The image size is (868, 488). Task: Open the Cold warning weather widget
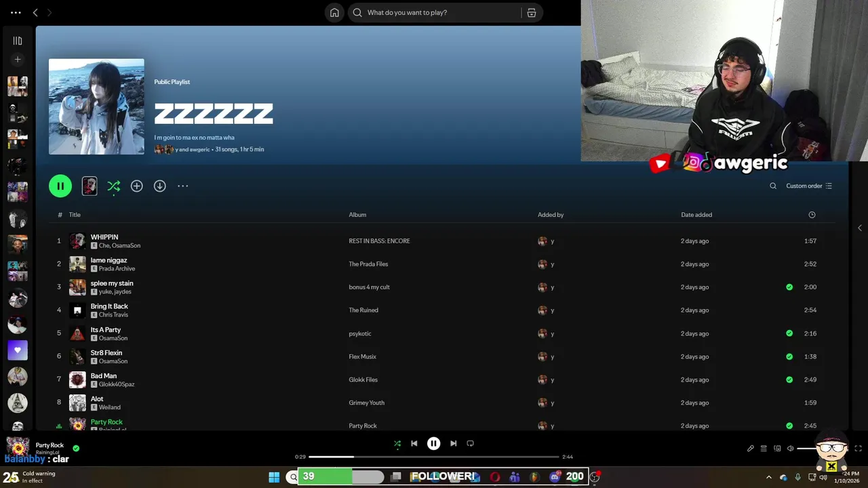[x=31, y=477]
